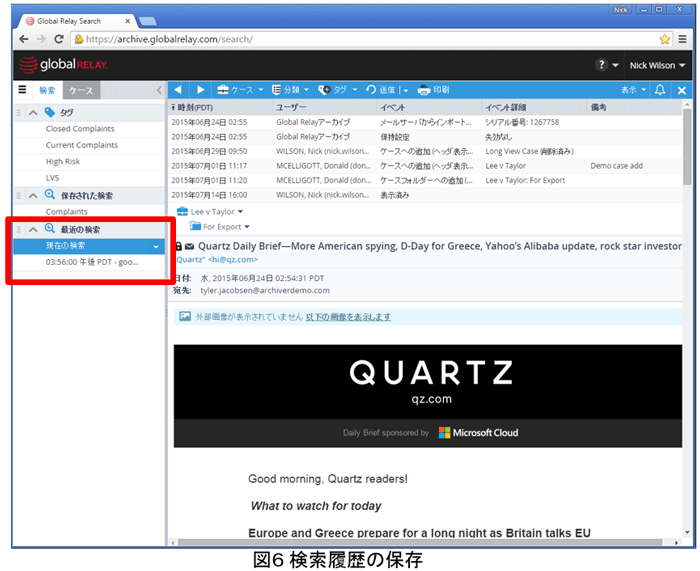Select the Current Complaints tag
The width and height of the screenshot is (700, 571).
pos(82,145)
